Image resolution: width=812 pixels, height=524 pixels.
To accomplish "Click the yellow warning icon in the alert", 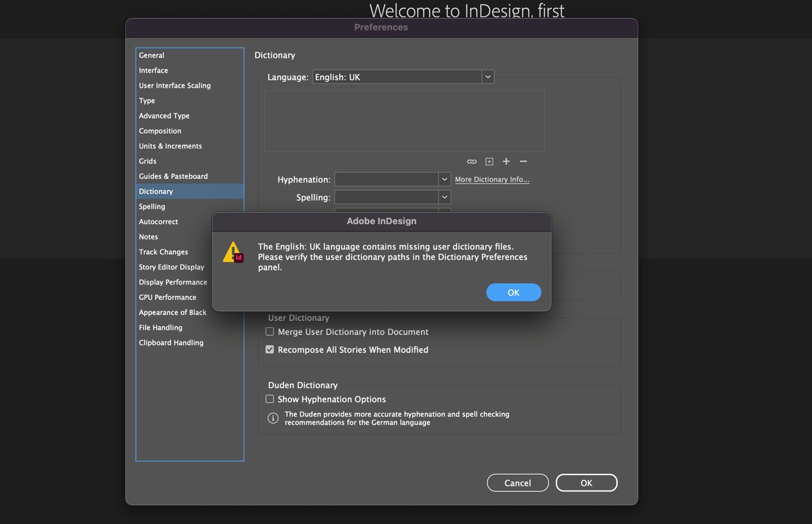I will point(233,252).
